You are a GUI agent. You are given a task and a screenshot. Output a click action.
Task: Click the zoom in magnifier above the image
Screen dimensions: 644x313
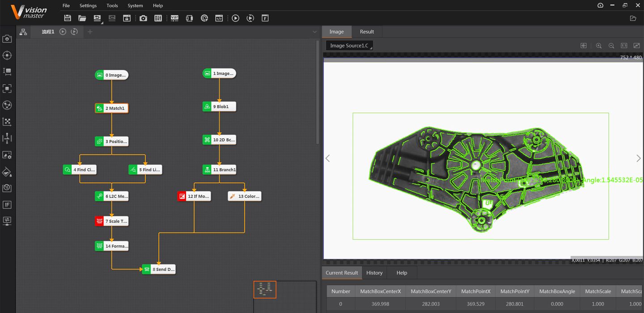599,45
